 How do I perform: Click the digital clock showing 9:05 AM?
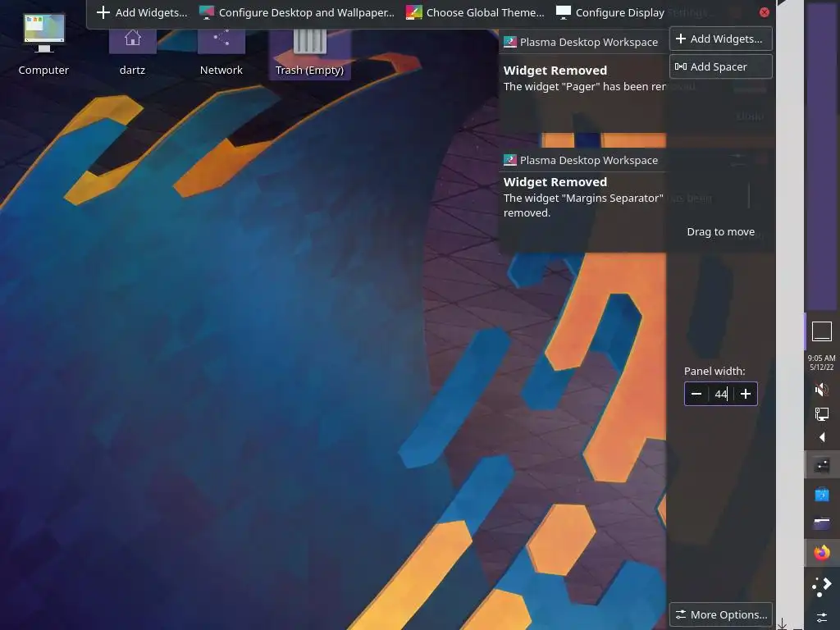(822, 363)
